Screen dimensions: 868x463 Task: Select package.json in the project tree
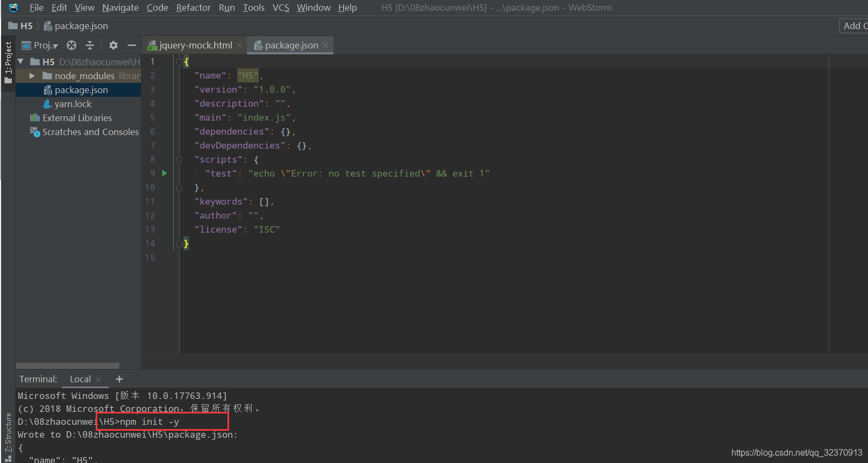pyautogui.click(x=79, y=89)
